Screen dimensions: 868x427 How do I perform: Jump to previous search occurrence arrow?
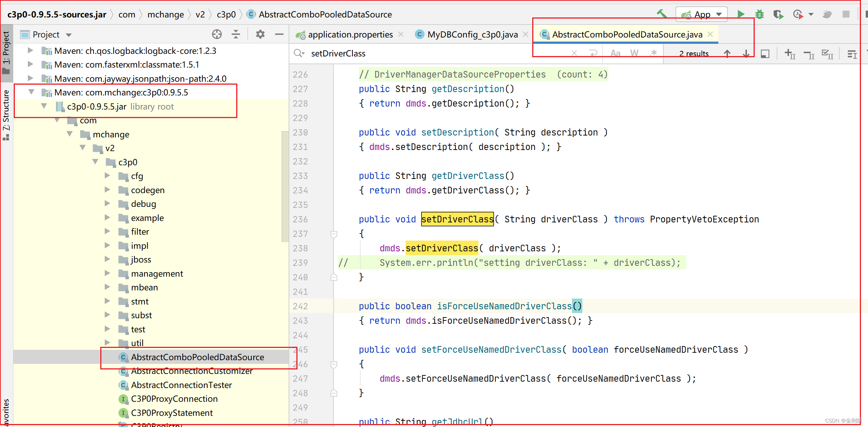[727, 53]
